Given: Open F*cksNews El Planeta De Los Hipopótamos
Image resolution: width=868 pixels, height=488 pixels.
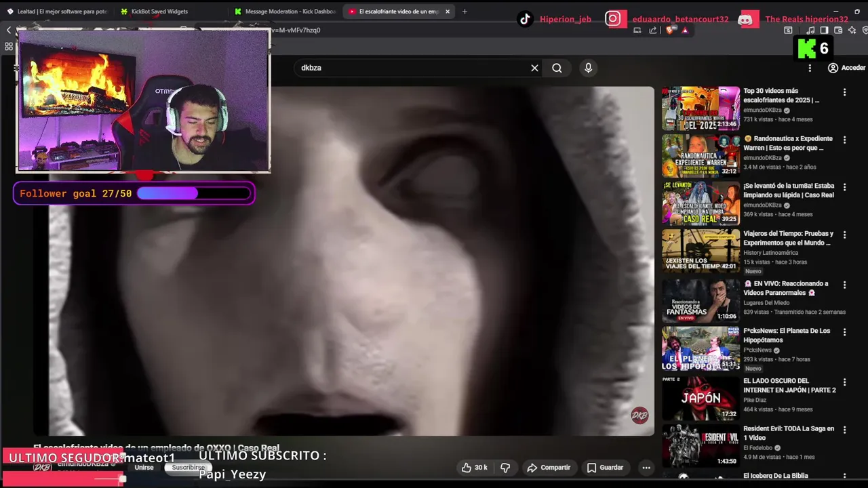Looking at the screenshot, I should pyautogui.click(x=787, y=335).
